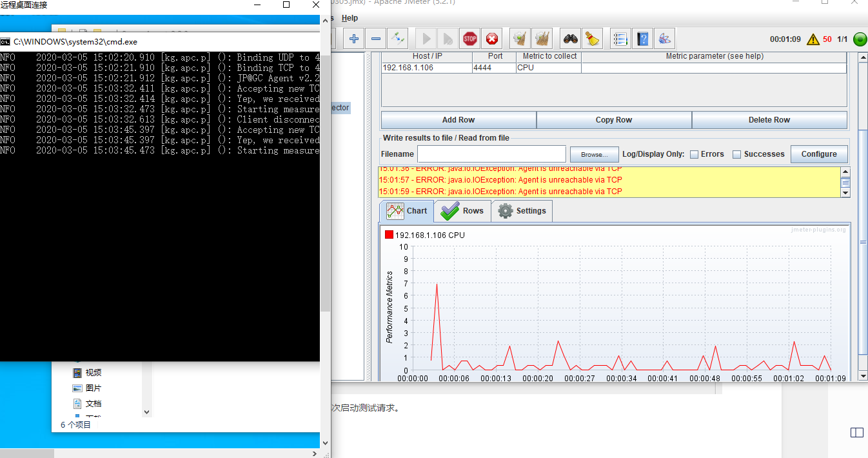Enable the Errors only checkbox

(694, 154)
